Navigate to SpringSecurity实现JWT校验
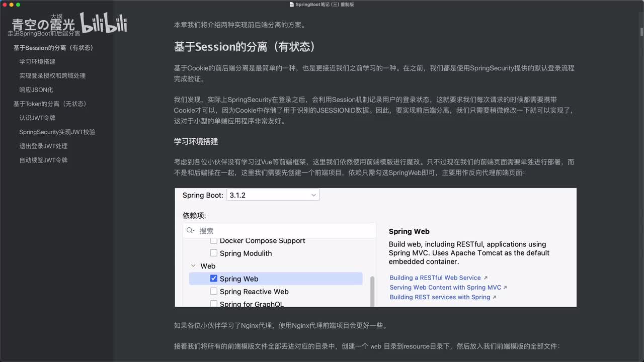 coord(57,132)
